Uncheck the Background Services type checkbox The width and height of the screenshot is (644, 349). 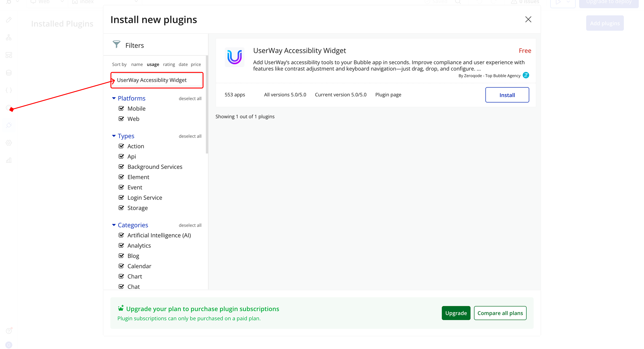(x=121, y=167)
